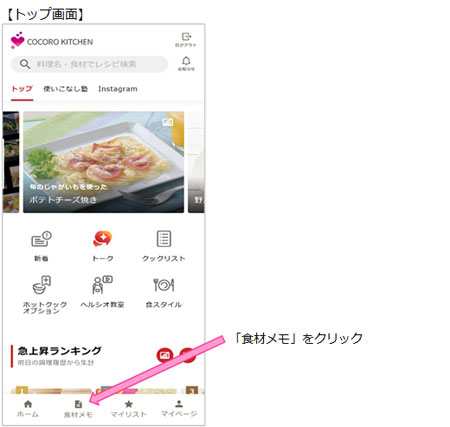This screenshot has width=450, height=427.
Task: Open the 食スタイル plate icon
Action: (x=164, y=292)
